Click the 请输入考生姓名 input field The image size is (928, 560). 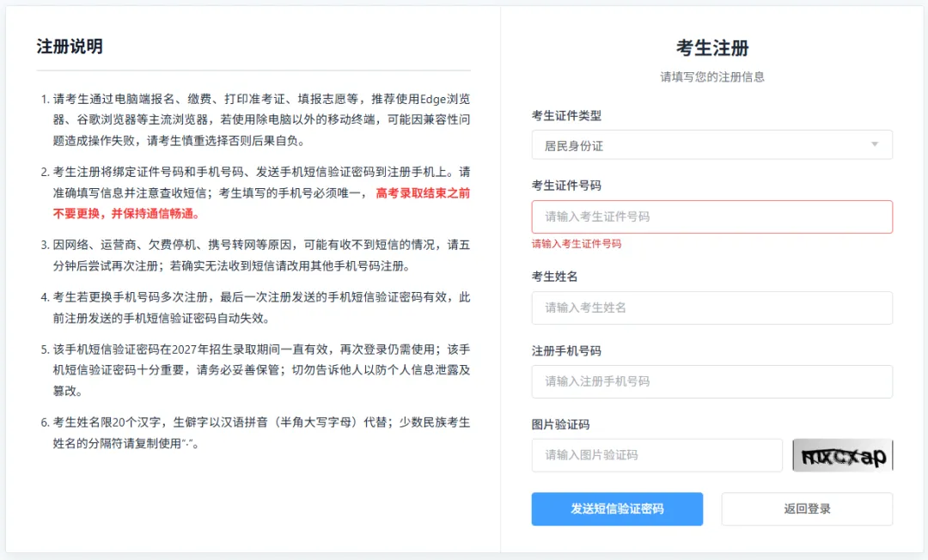point(712,308)
